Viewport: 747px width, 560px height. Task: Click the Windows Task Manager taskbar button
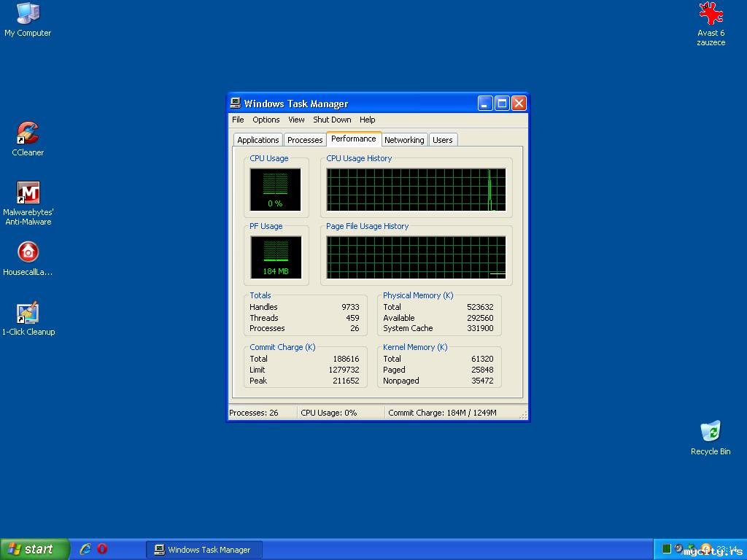tap(204, 550)
